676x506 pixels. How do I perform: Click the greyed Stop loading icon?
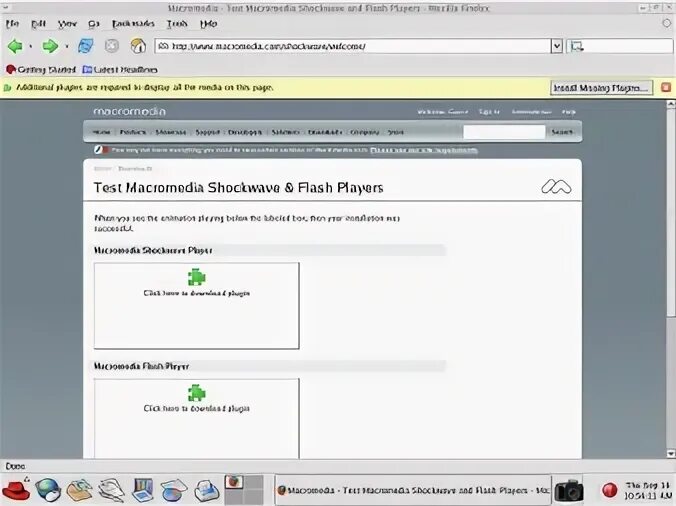tap(112, 46)
